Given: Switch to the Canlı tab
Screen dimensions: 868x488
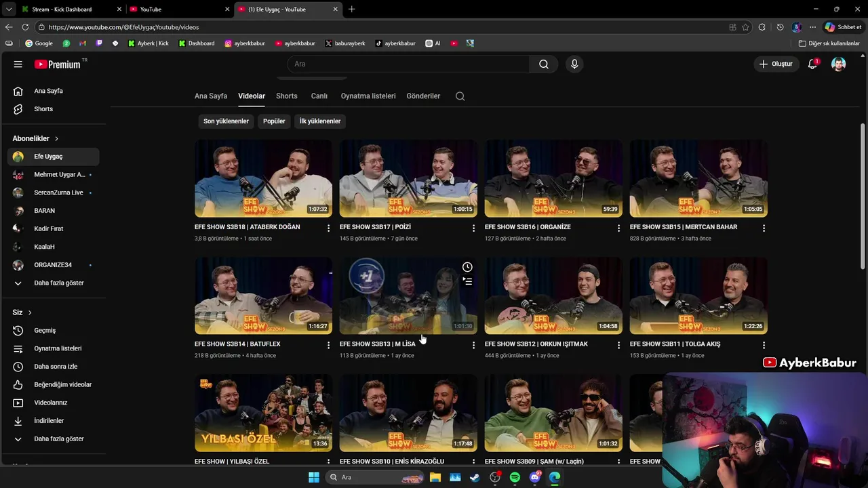Looking at the screenshot, I should (x=319, y=96).
